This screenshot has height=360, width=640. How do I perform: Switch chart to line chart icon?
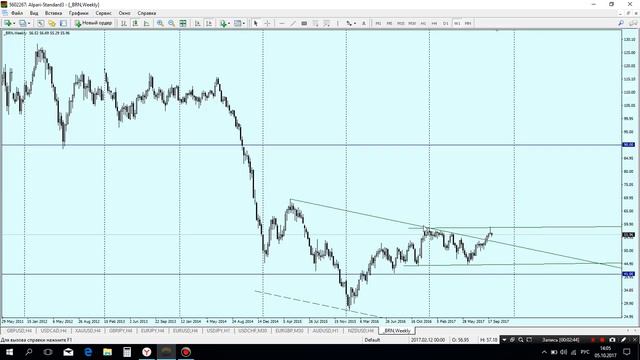pyautogui.click(x=147, y=24)
